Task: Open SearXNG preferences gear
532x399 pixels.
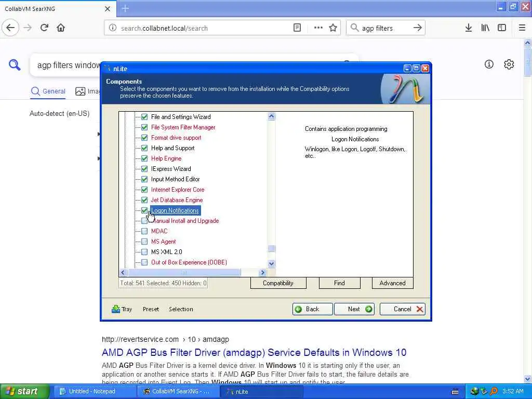Action: (x=509, y=64)
